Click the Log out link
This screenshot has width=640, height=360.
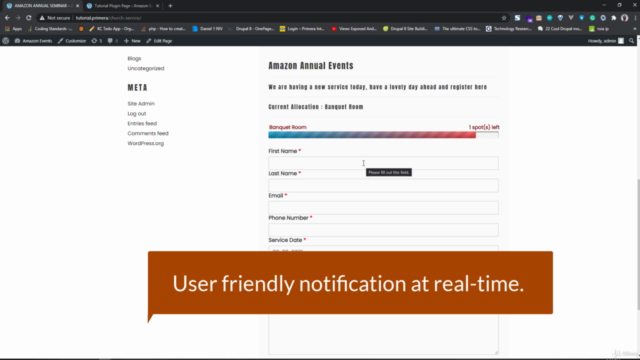point(137,113)
